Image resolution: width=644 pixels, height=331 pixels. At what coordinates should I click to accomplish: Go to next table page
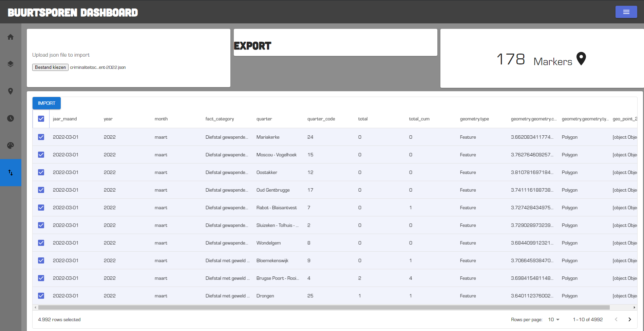[630, 319]
